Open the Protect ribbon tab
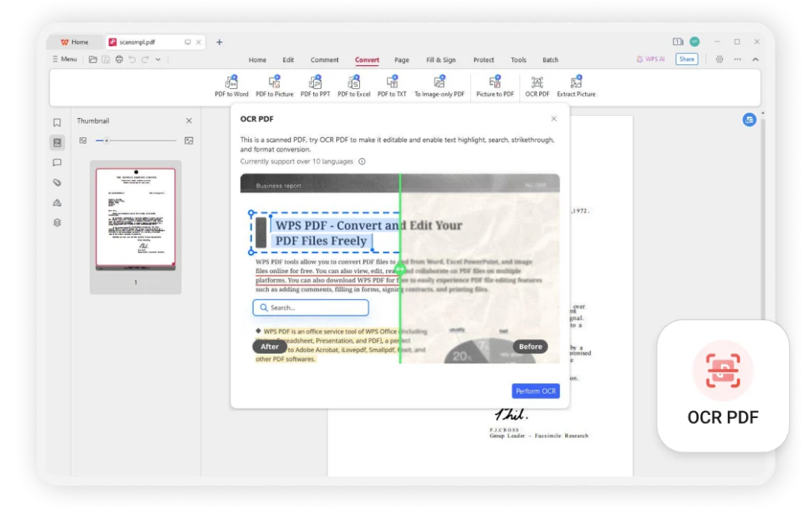The image size is (812, 507). (483, 60)
